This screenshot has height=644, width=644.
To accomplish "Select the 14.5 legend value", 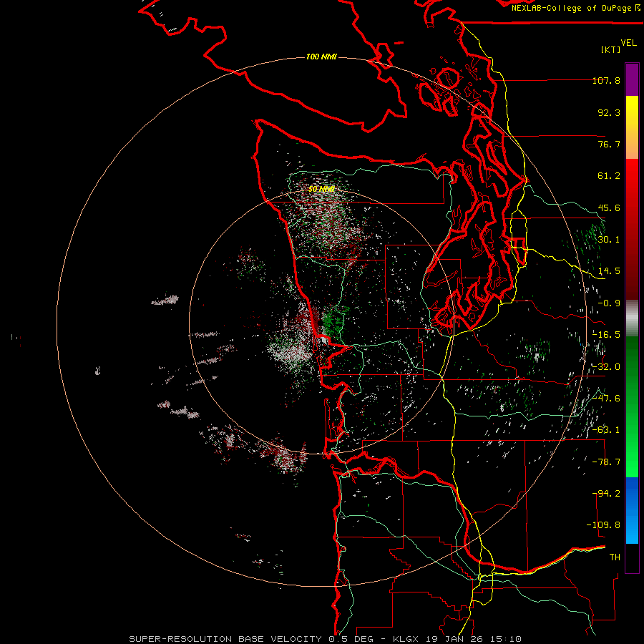I will 609,271.
